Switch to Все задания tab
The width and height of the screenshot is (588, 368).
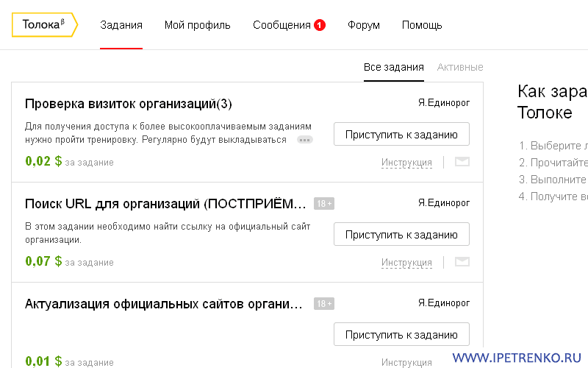pos(394,67)
